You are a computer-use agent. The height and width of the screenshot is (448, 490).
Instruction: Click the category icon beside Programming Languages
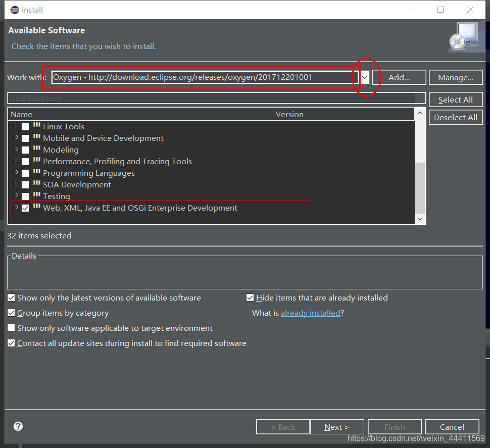pos(37,171)
